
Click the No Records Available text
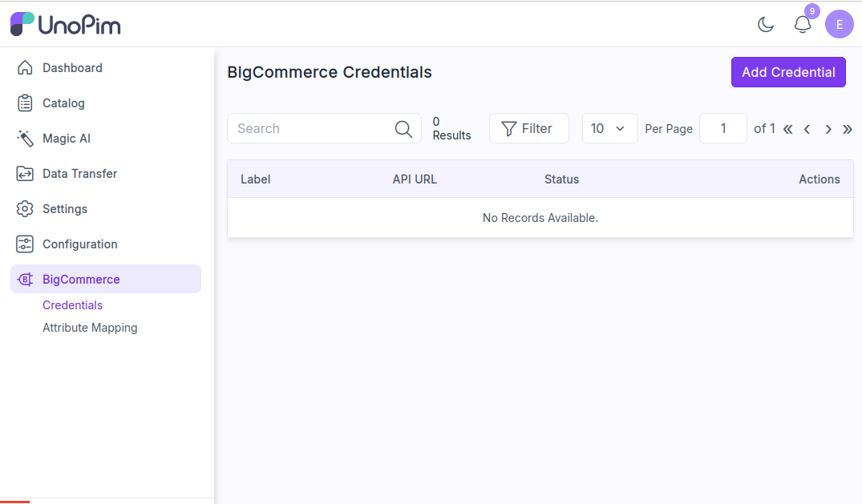tap(540, 218)
